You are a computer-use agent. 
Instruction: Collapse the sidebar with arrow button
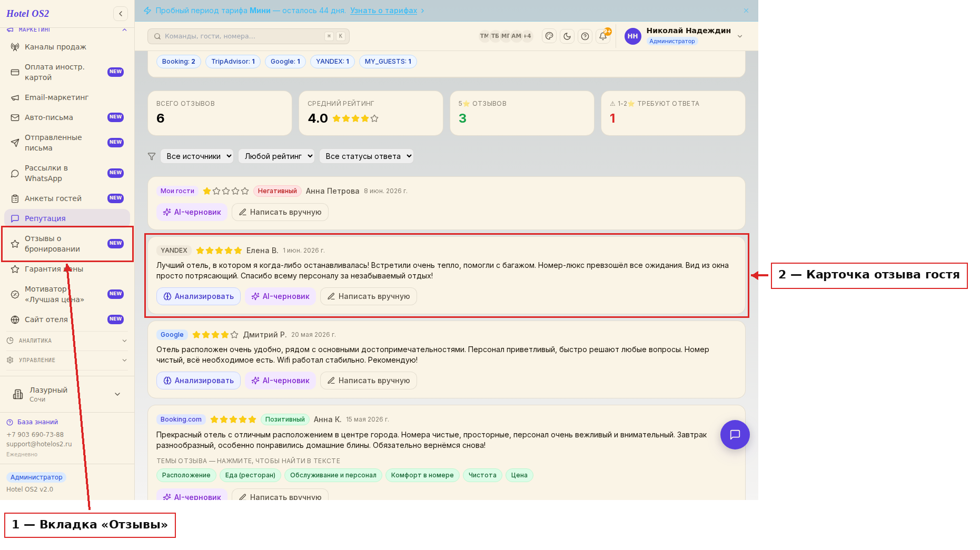[x=121, y=14]
